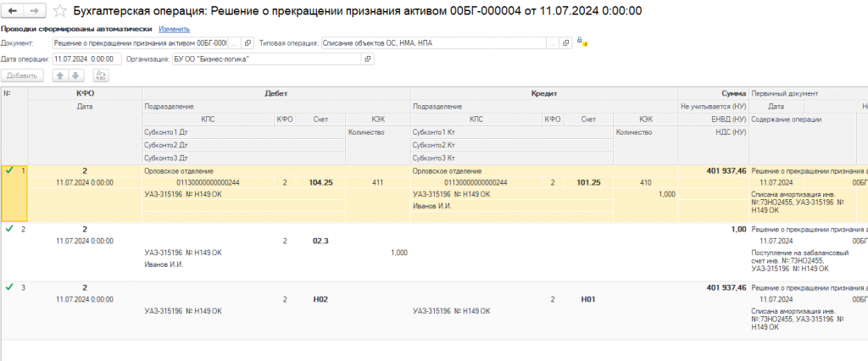The image size is (868, 361).
Task: Go forward with the right arrow button
Action: click(x=35, y=10)
